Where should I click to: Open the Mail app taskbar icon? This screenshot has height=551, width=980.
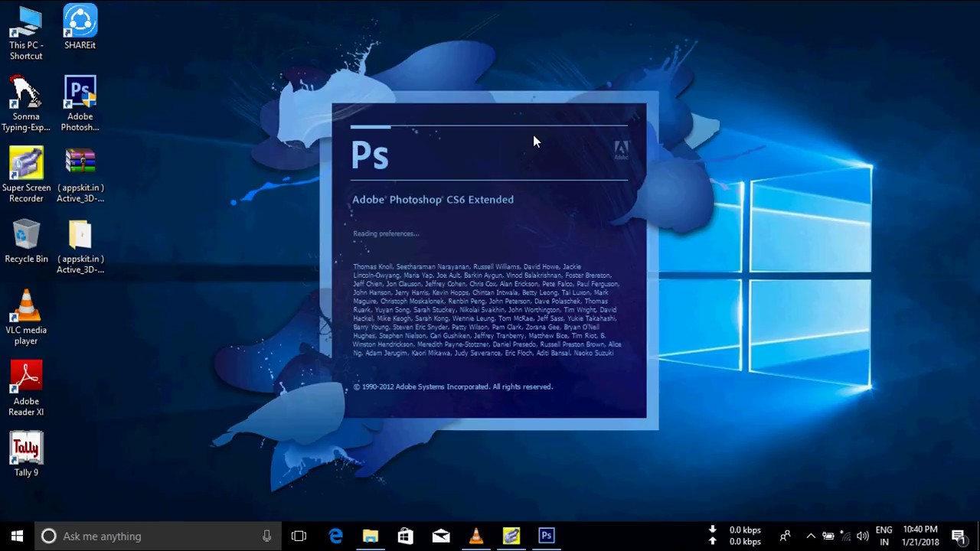[x=441, y=536]
